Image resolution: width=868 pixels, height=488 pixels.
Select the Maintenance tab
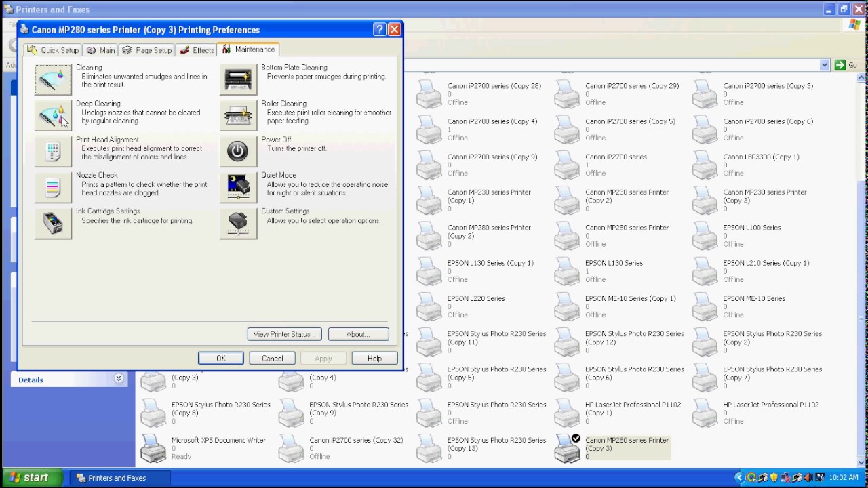248,49
